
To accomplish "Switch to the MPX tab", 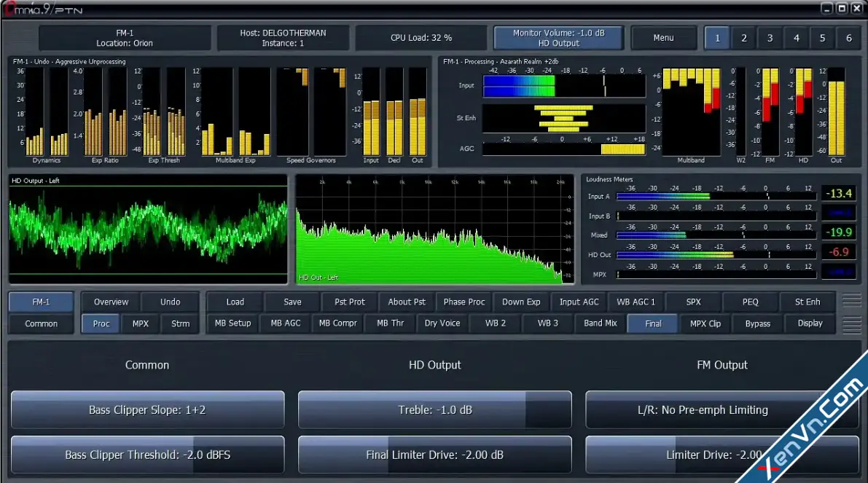I will (140, 323).
